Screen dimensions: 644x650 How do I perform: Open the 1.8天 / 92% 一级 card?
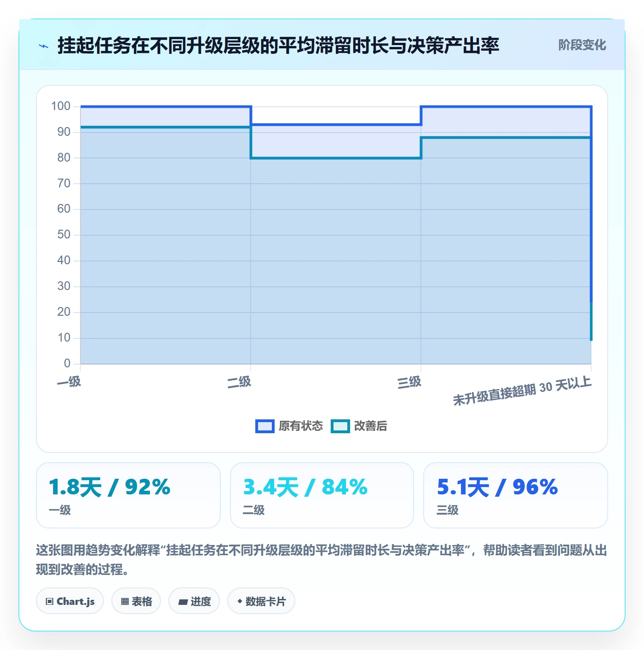tap(128, 495)
